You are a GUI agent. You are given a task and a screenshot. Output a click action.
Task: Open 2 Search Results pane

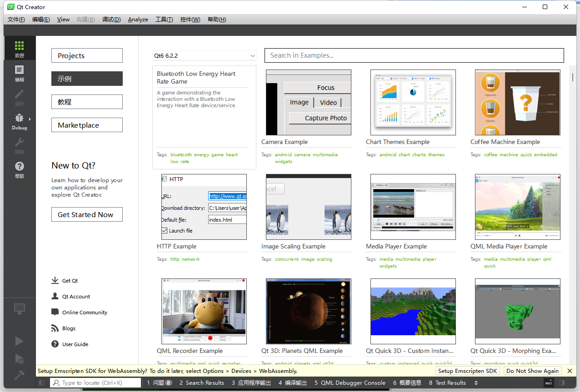tap(201, 383)
